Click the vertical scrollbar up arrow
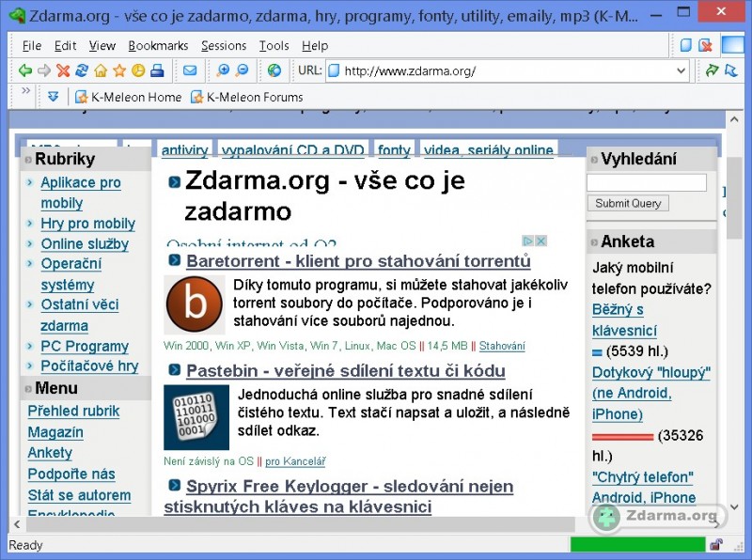 click(734, 119)
